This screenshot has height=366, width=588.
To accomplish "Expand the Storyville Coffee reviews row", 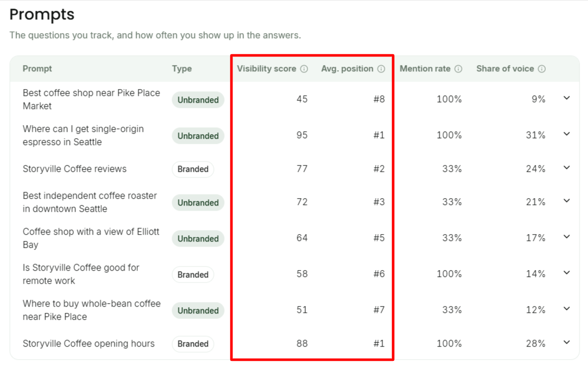I will tap(567, 168).
